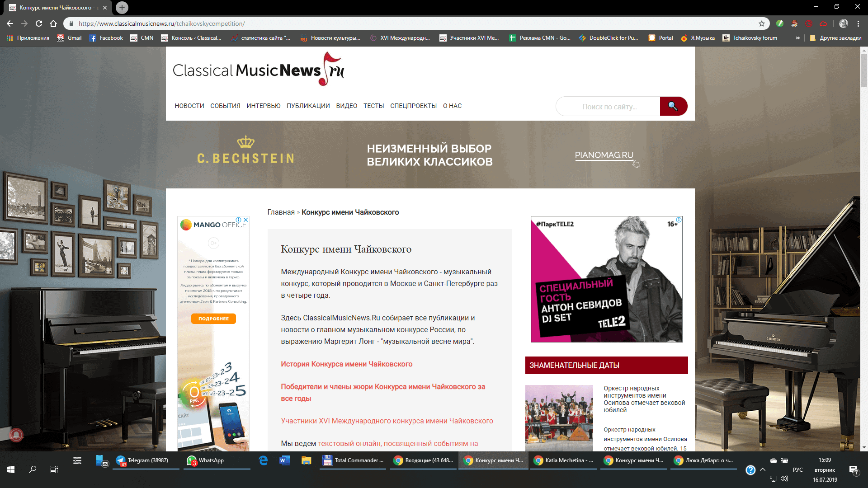Open Участники XVI Международного конкурса link
868x488 pixels.
(387, 421)
